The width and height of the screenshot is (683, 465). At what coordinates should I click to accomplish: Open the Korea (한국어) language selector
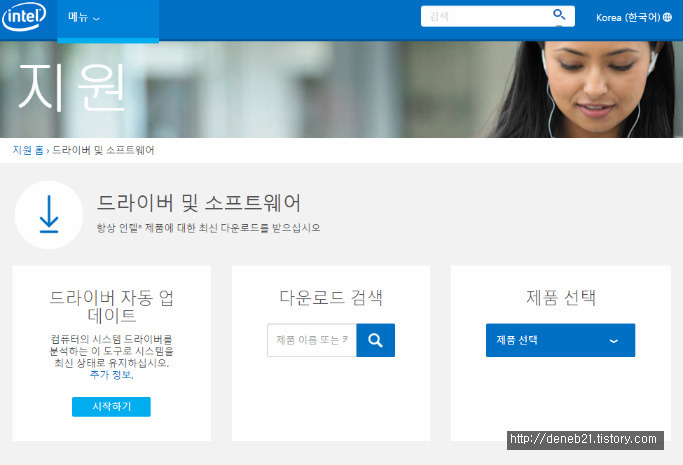coord(633,17)
